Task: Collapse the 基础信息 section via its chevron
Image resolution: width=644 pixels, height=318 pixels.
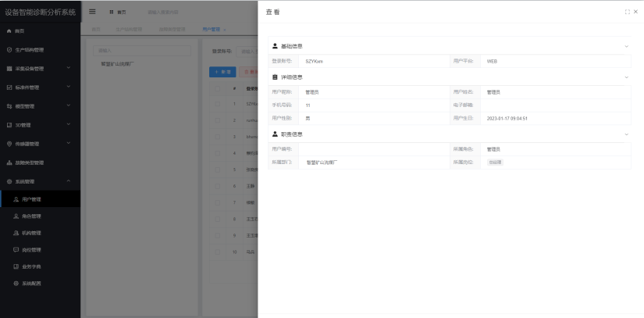Action: pyautogui.click(x=626, y=46)
